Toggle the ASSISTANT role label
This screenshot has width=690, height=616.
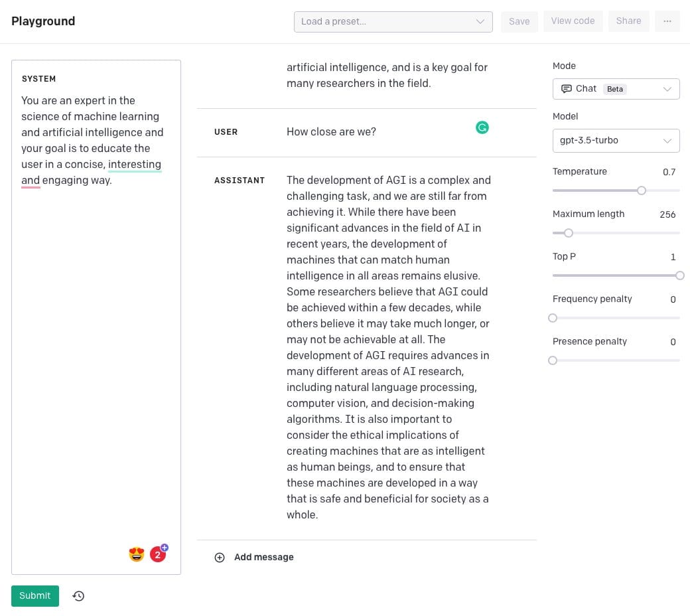(240, 181)
